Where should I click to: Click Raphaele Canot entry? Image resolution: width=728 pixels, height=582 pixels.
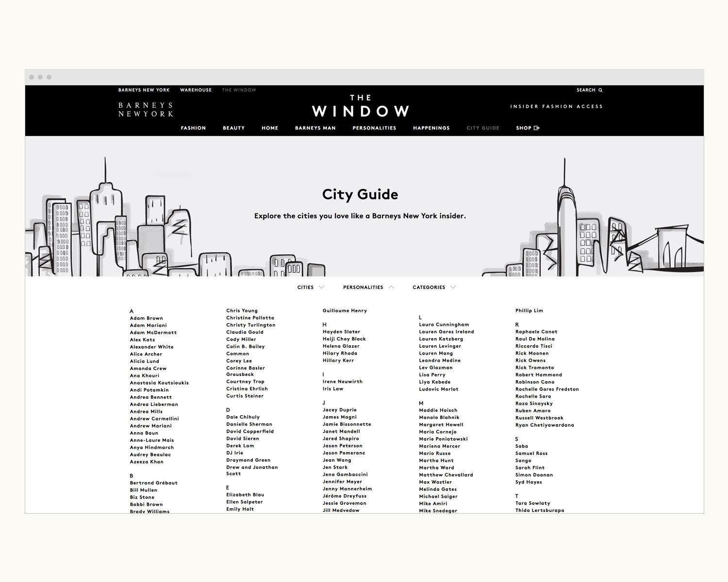(536, 332)
